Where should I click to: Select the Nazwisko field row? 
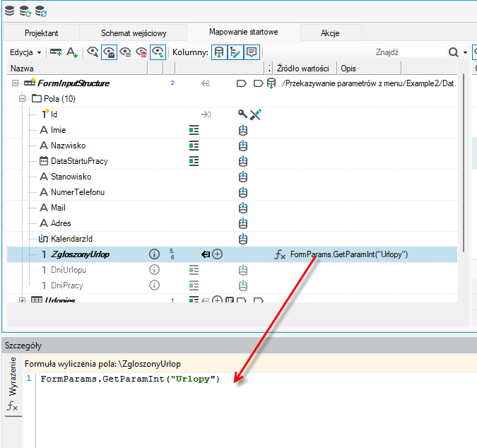tap(232, 146)
